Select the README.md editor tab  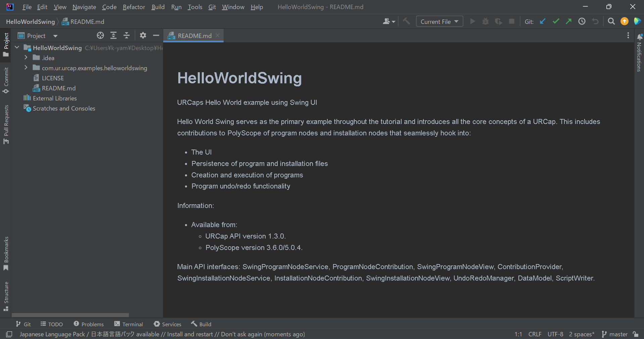pos(194,36)
